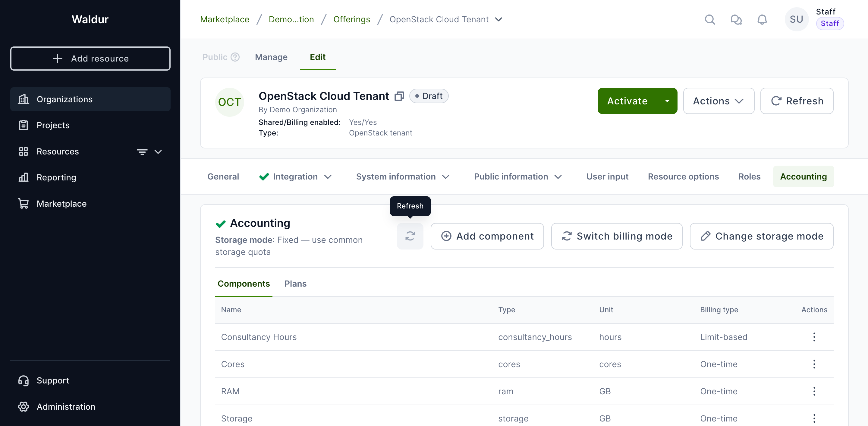The width and height of the screenshot is (868, 426).
Task: Click Switch billing mode button
Action: [x=617, y=236]
